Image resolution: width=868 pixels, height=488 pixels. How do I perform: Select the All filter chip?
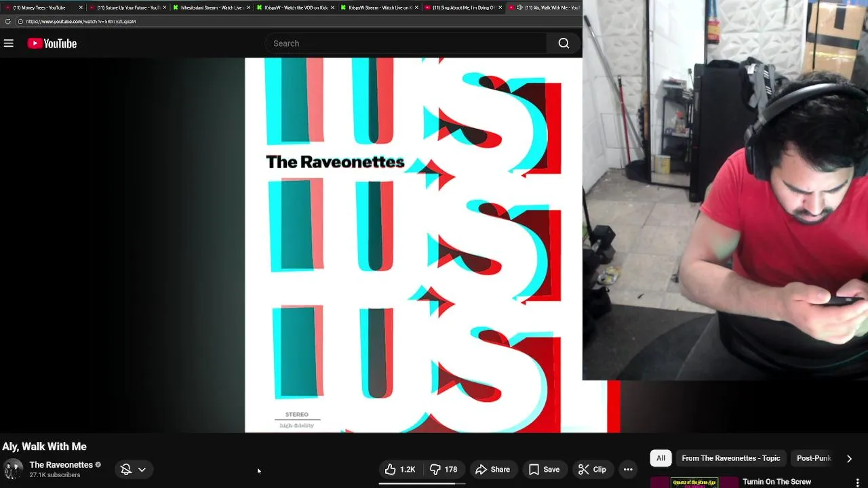pyautogui.click(x=660, y=458)
